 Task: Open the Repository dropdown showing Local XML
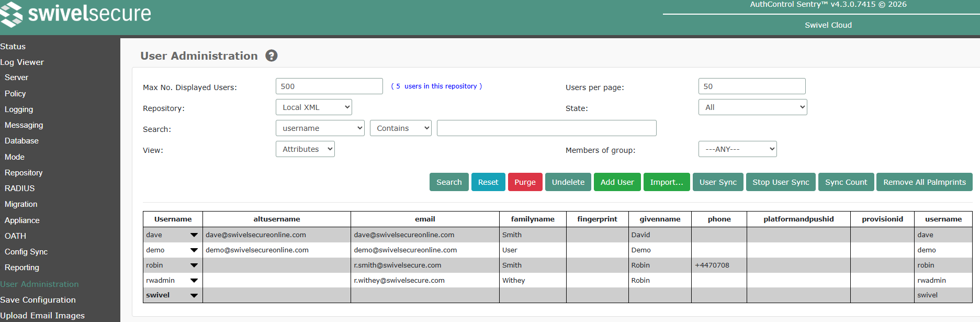(x=314, y=107)
